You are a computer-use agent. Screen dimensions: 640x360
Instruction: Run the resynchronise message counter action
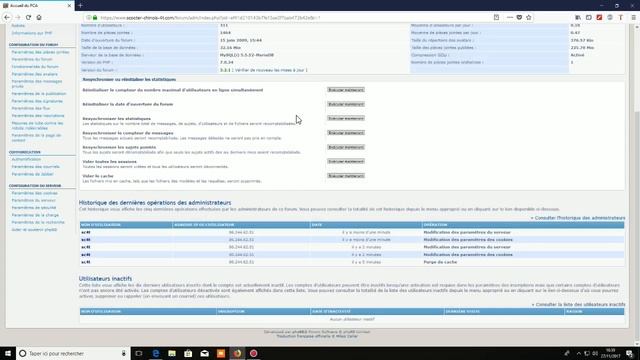(346, 133)
